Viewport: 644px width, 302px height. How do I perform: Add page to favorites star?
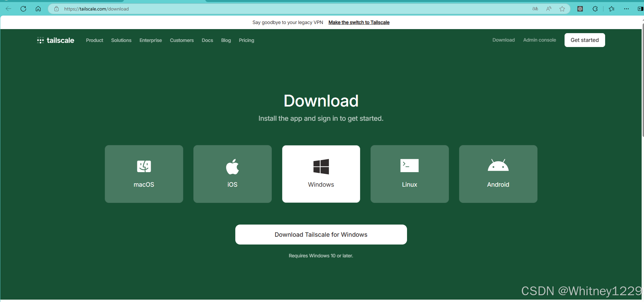click(562, 9)
